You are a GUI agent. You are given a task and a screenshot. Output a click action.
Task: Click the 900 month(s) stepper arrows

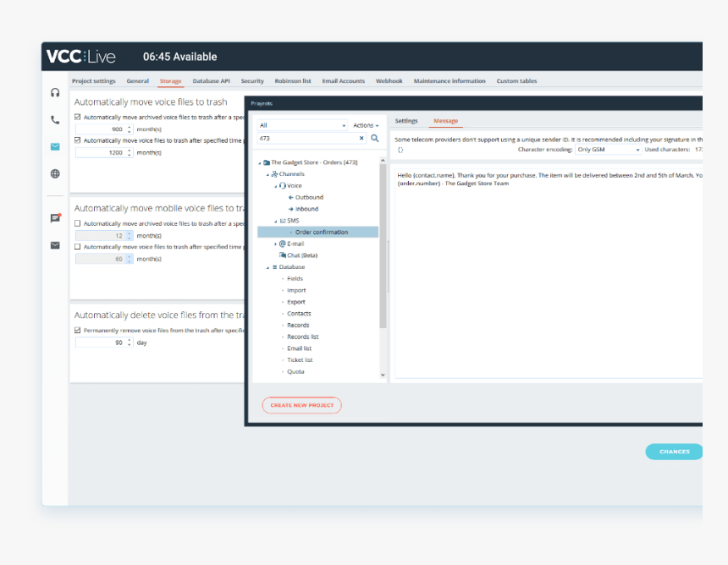130,129
